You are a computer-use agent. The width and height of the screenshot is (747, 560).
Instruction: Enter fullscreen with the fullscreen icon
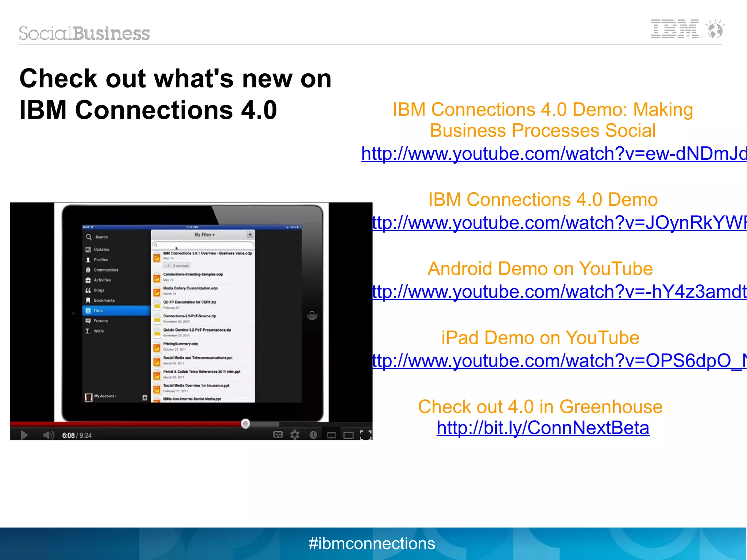pyautogui.click(x=365, y=435)
